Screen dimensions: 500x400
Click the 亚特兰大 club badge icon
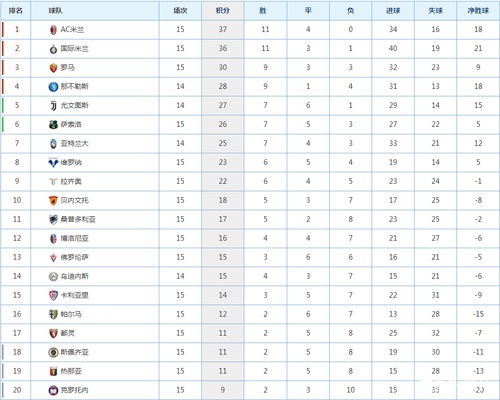pyautogui.click(x=53, y=144)
